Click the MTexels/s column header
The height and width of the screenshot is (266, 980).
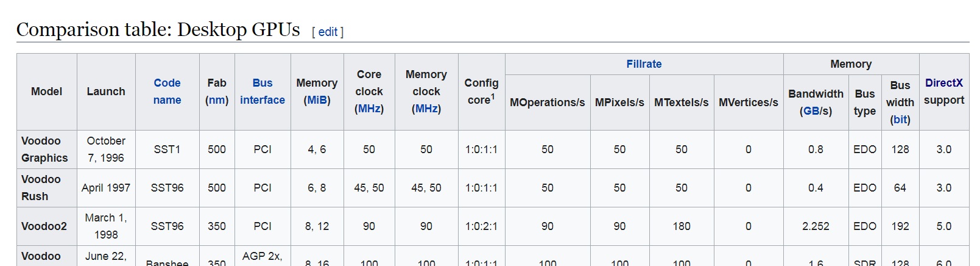681,102
